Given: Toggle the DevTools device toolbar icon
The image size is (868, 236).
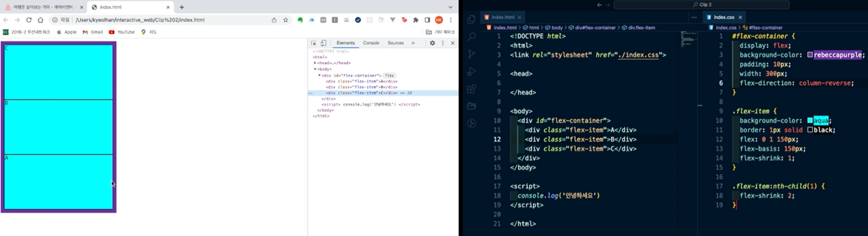Looking at the screenshot, I should (323, 43).
